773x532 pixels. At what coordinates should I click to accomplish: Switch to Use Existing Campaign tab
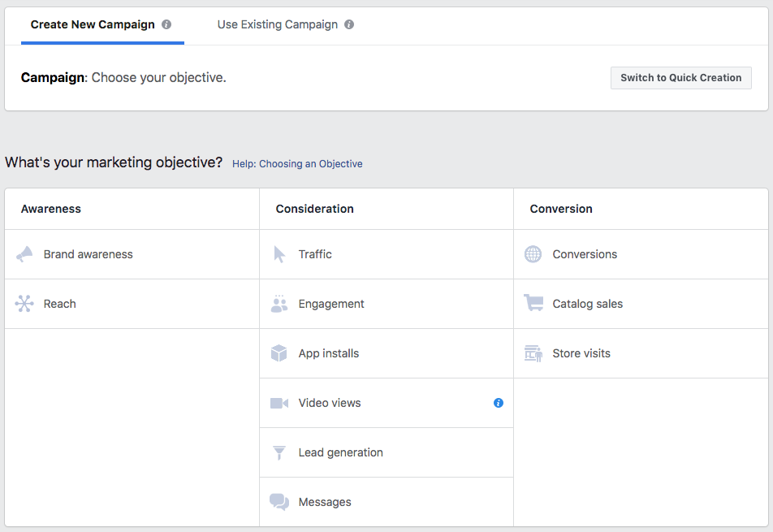tap(277, 24)
